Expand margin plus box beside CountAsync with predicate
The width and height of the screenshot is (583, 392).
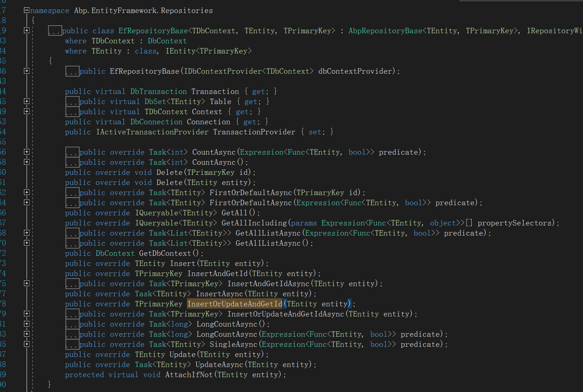point(26,152)
